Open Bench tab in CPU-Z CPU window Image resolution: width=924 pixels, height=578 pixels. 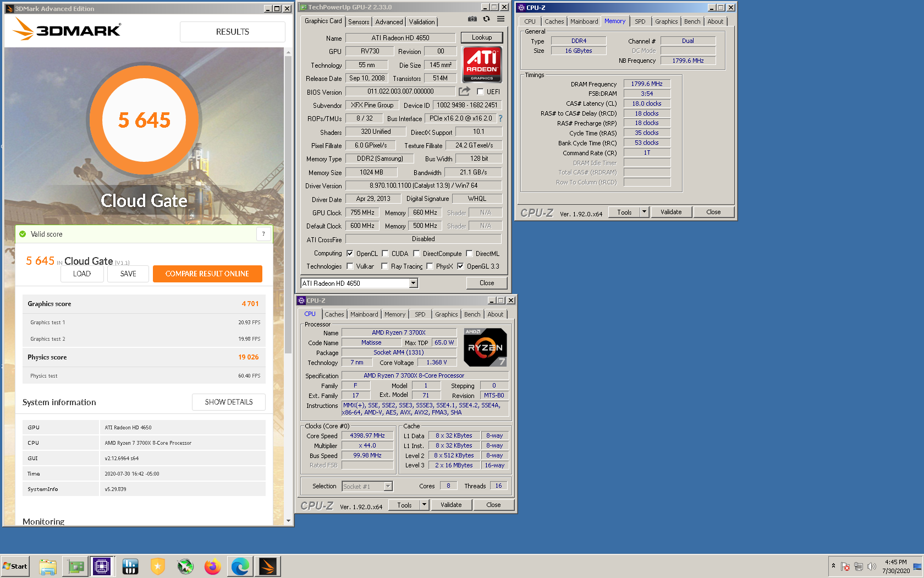472,314
